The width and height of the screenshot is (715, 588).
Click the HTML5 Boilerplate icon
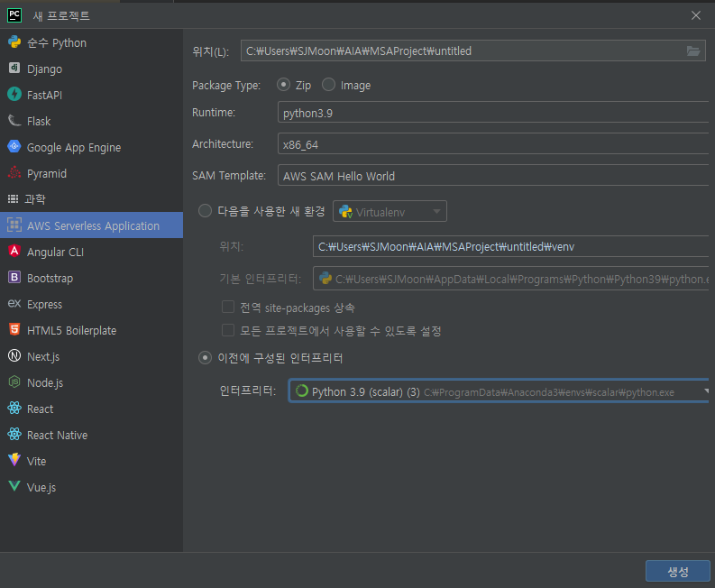(14, 329)
